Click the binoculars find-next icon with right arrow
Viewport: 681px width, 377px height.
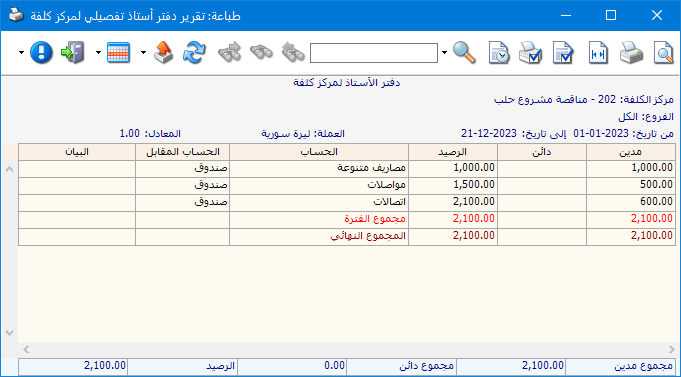[229, 52]
